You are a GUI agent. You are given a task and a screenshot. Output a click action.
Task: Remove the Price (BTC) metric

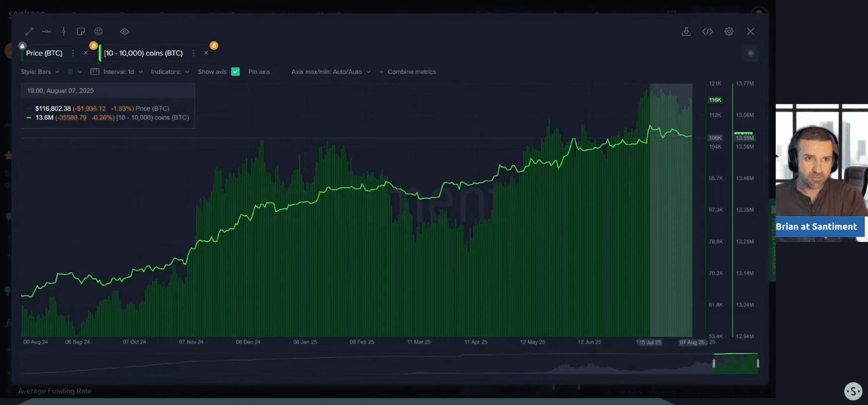(x=86, y=53)
